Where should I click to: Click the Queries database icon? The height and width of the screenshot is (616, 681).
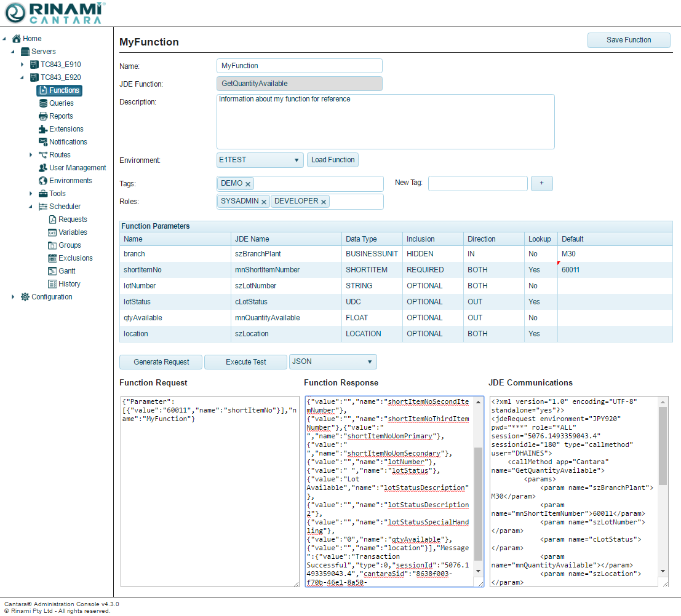(x=43, y=103)
